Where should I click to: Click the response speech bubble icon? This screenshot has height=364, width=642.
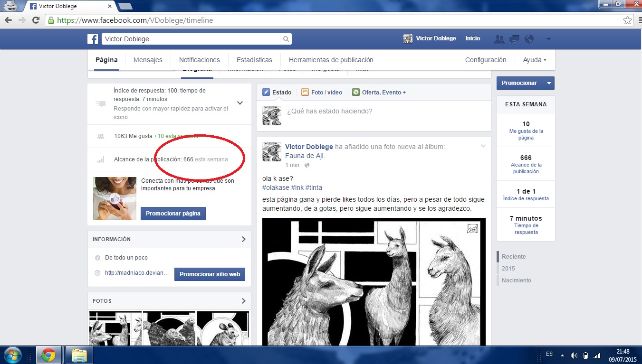[x=100, y=103]
